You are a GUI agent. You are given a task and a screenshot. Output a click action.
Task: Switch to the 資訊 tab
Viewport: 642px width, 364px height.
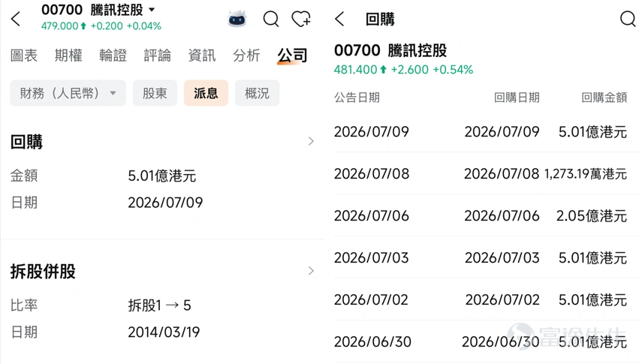[202, 56]
